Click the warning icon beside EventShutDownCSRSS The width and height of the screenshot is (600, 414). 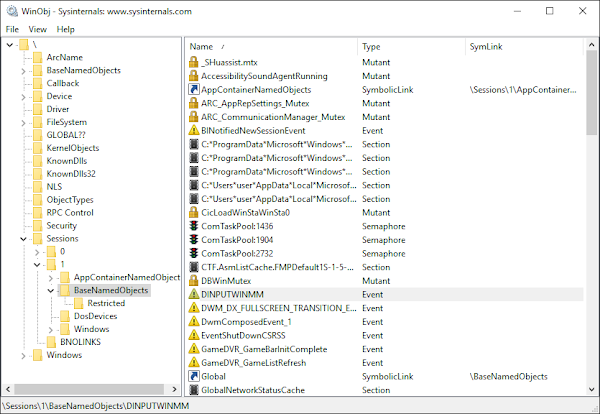click(x=194, y=336)
